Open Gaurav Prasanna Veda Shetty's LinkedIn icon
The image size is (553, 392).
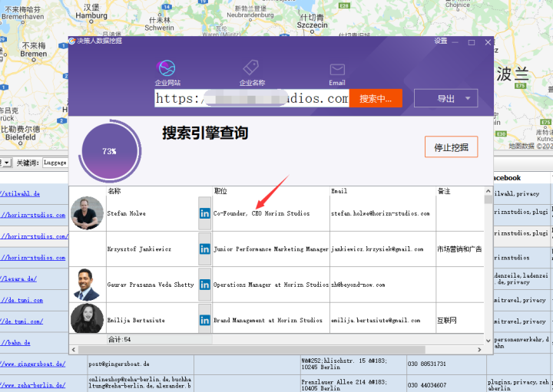click(204, 285)
